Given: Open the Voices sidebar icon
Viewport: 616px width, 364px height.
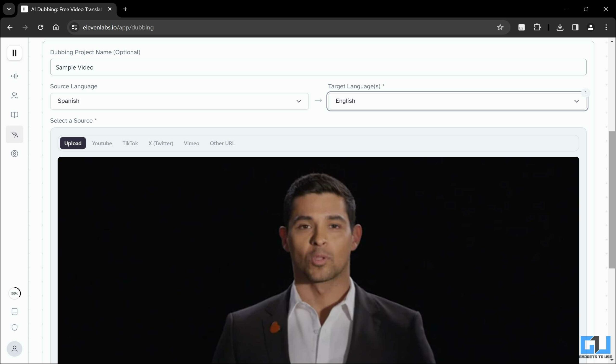Looking at the screenshot, I should tap(14, 95).
